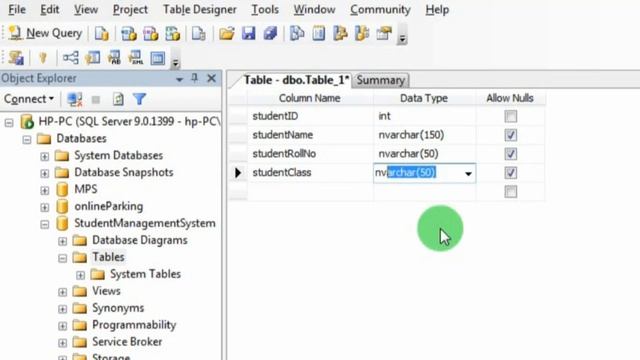The width and height of the screenshot is (640, 360).
Task: Open the Tools menu
Action: click(265, 9)
